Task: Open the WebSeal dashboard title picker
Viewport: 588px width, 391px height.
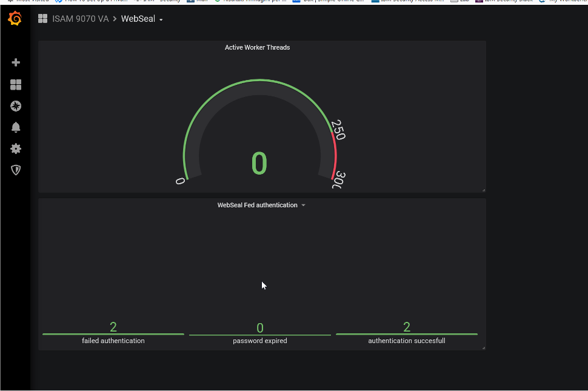Action: pos(138,19)
